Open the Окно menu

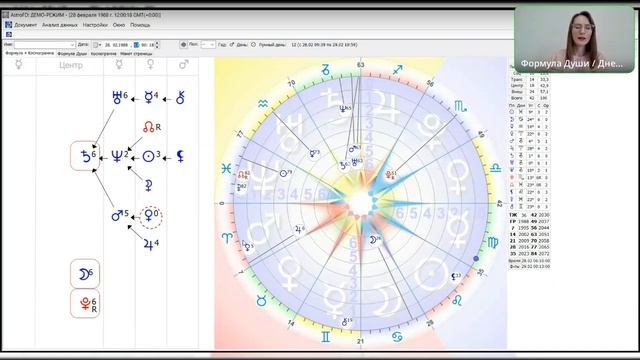[x=119, y=25]
